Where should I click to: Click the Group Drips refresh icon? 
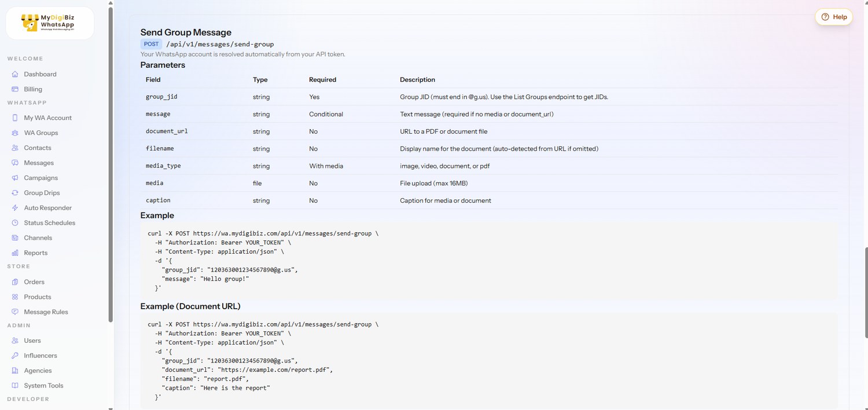pyautogui.click(x=15, y=193)
